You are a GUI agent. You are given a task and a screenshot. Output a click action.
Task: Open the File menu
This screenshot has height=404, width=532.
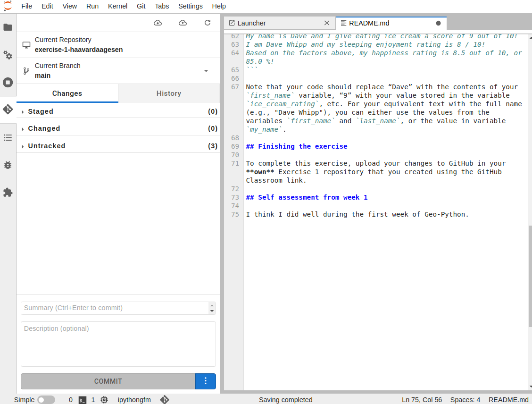click(x=26, y=6)
